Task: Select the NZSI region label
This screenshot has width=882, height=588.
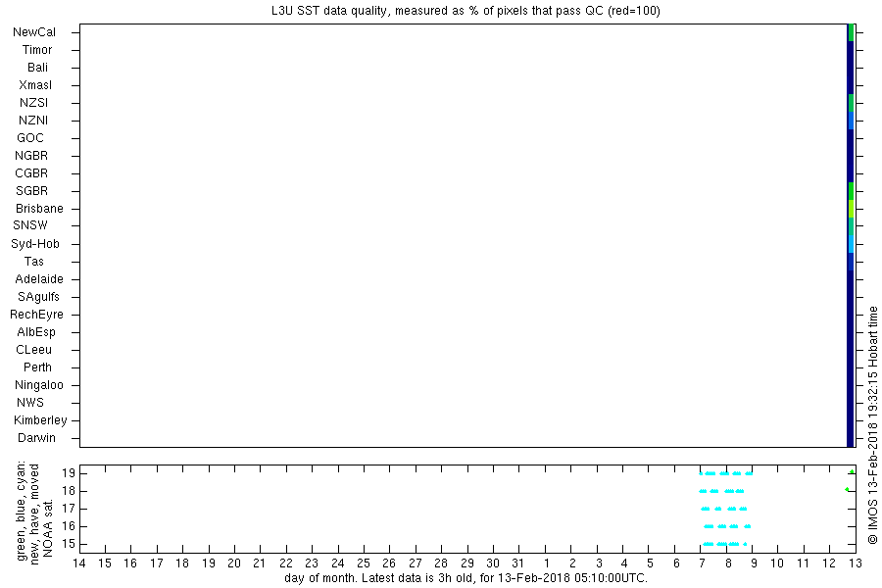Action: coord(33,103)
